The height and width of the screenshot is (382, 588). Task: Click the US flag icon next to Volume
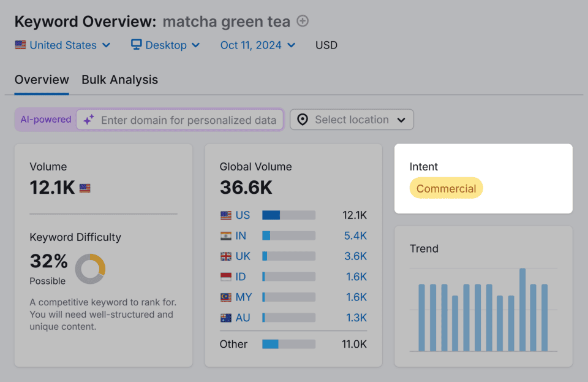(x=85, y=188)
